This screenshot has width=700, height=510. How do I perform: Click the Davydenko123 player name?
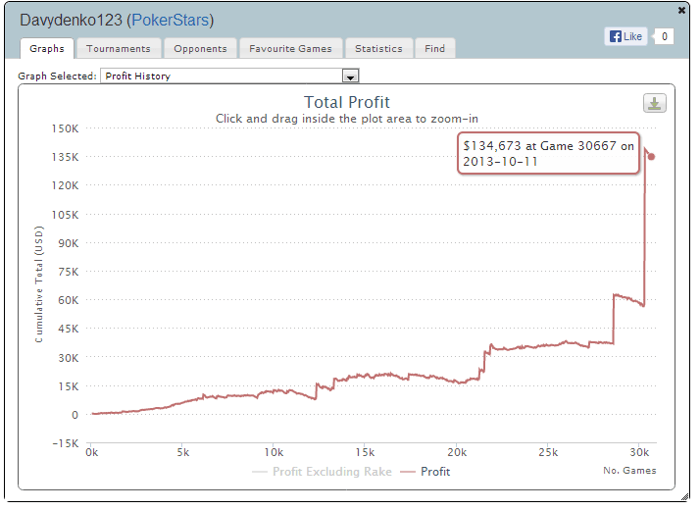coord(71,20)
